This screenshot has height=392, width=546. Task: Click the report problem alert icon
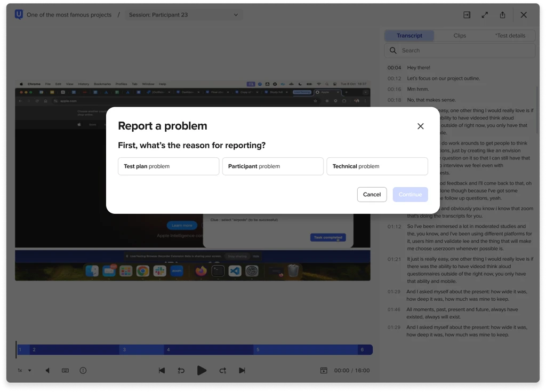[83, 370]
